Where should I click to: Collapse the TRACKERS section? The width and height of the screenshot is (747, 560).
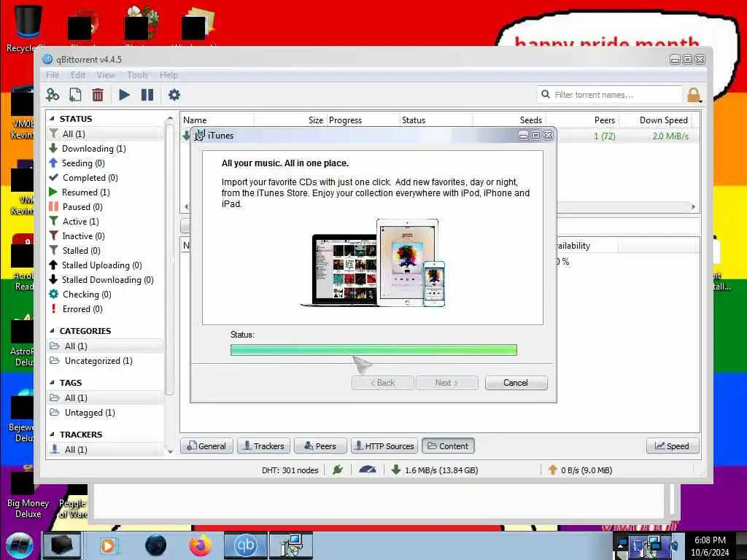(52, 435)
